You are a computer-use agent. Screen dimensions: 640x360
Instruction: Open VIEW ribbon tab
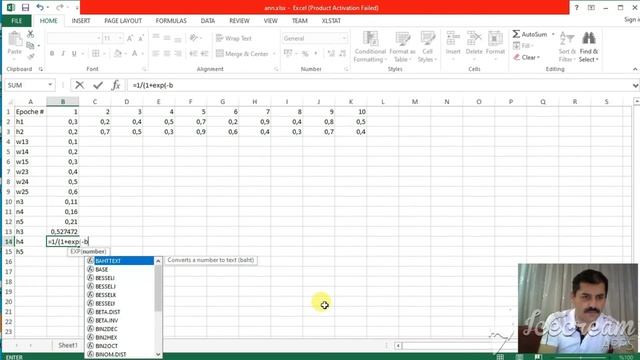pos(270,20)
